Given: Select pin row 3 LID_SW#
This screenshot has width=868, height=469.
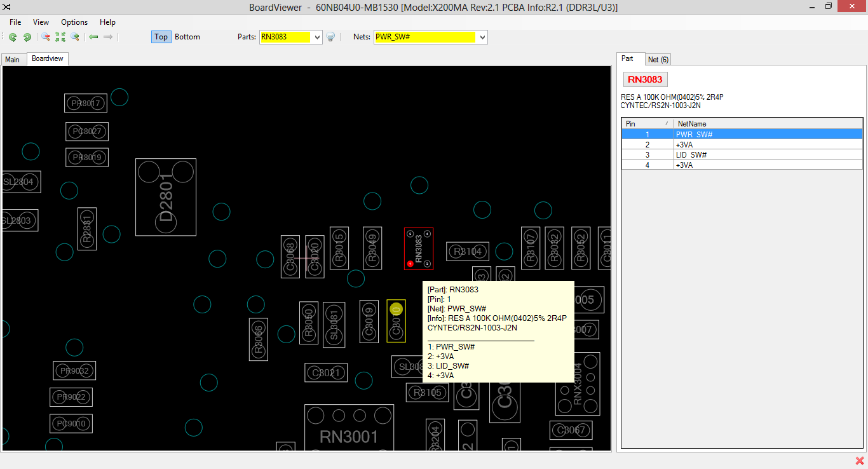Looking at the screenshot, I should pos(742,154).
